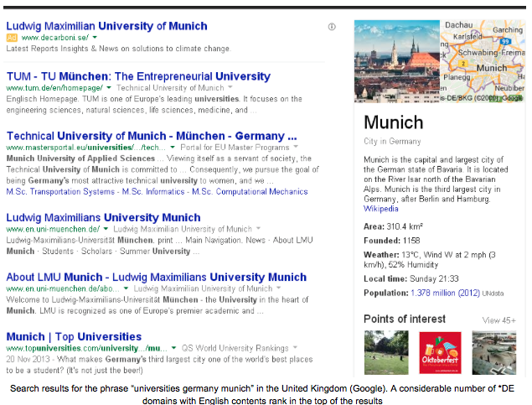The width and height of the screenshot is (532, 405).
Task: Expand arrow after 'QS World University Rankings'
Action: tap(295, 348)
